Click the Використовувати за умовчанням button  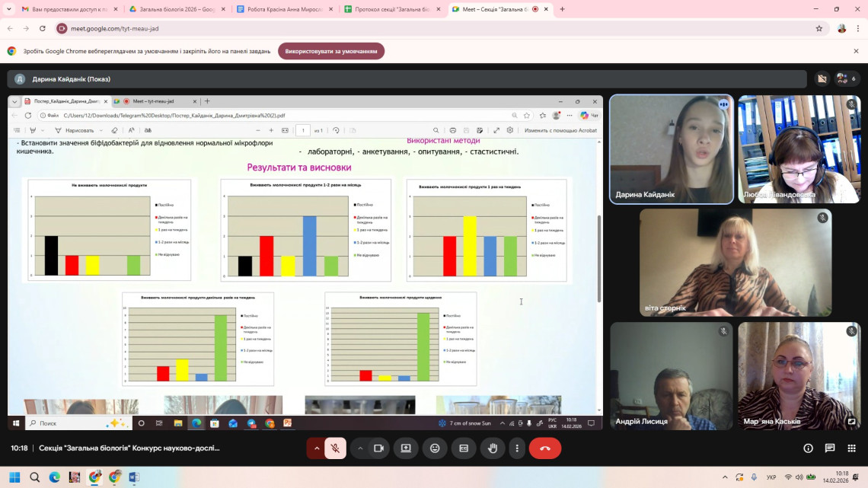click(331, 51)
